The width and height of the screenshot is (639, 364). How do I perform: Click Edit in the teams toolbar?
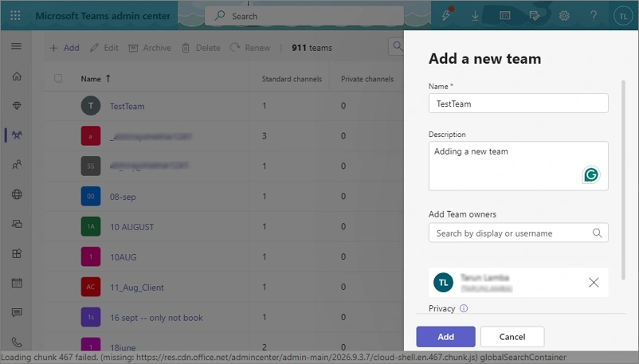click(x=104, y=48)
